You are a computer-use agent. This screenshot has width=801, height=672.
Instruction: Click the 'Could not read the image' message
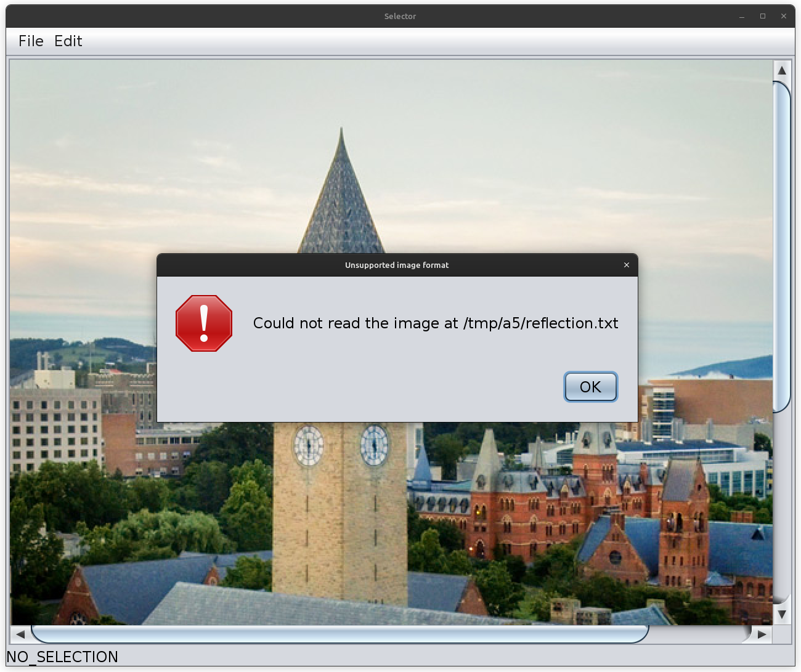(x=435, y=323)
